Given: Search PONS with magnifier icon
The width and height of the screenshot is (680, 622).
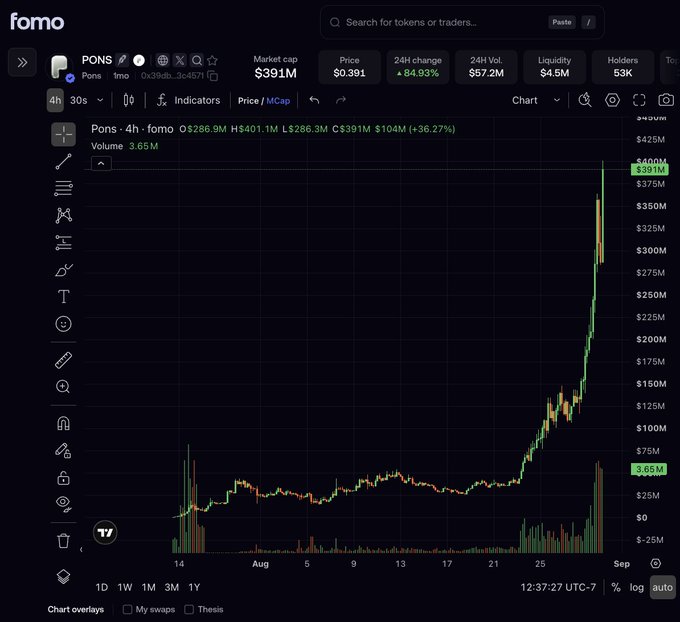Looking at the screenshot, I should tap(196, 60).
